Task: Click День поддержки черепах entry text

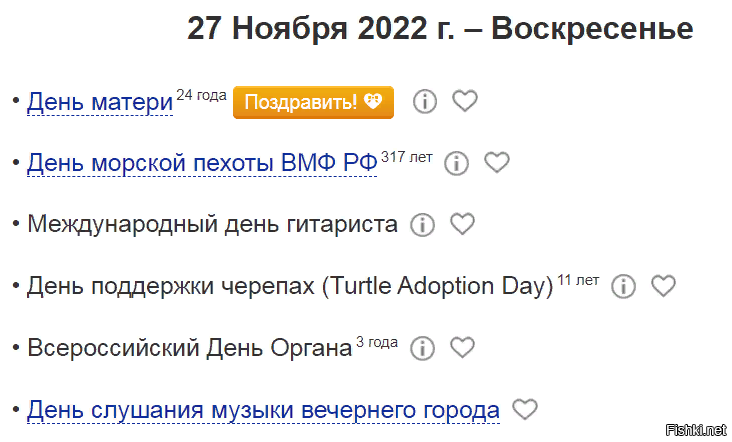Action: coord(290,287)
